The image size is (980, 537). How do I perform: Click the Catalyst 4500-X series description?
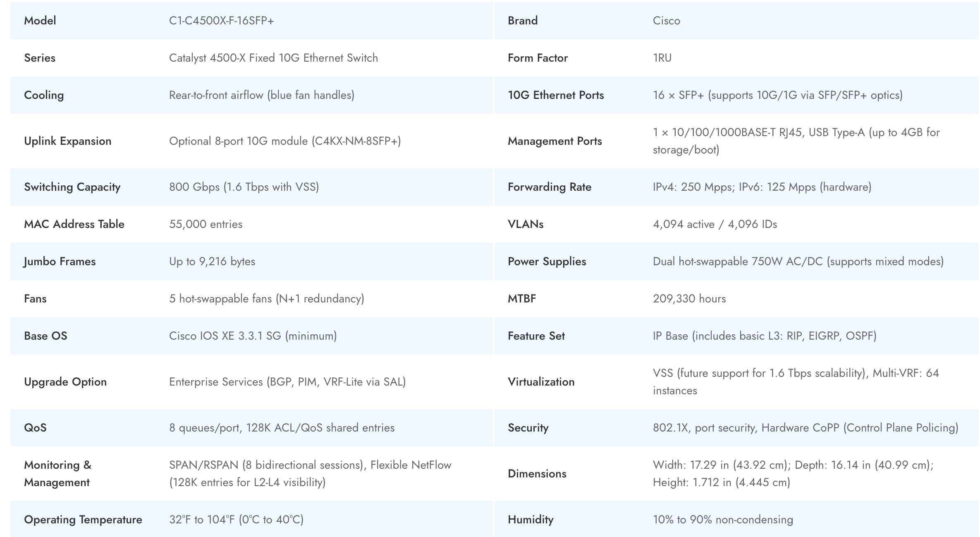pyautogui.click(x=273, y=58)
